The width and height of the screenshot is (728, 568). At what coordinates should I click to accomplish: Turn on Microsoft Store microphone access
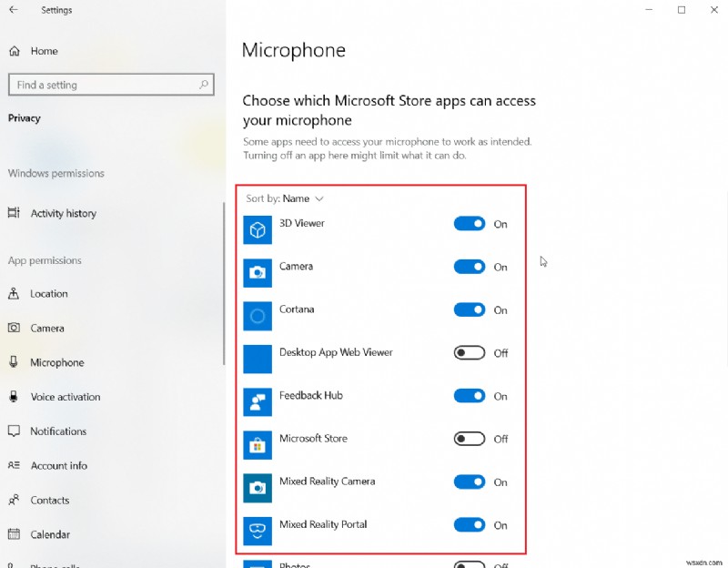[x=468, y=439]
